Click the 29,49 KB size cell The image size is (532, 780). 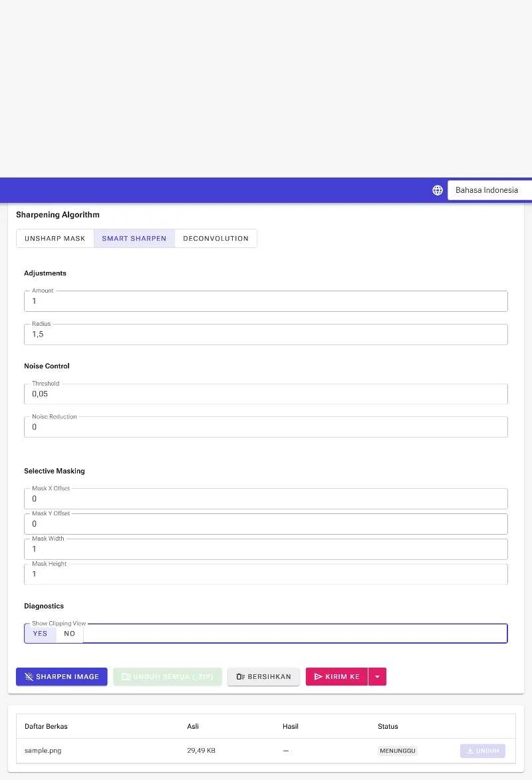(x=201, y=751)
